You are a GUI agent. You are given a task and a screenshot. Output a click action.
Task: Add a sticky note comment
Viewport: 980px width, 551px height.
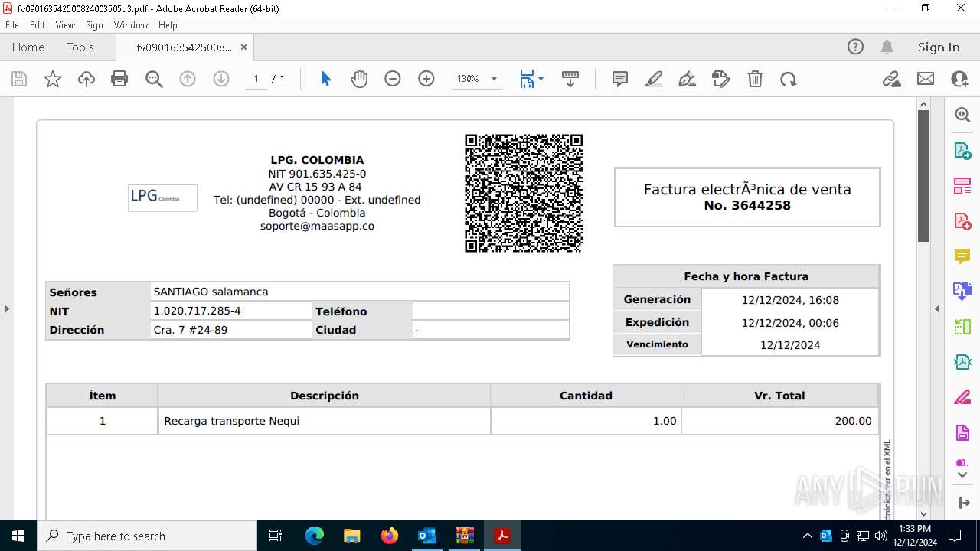[x=620, y=79]
